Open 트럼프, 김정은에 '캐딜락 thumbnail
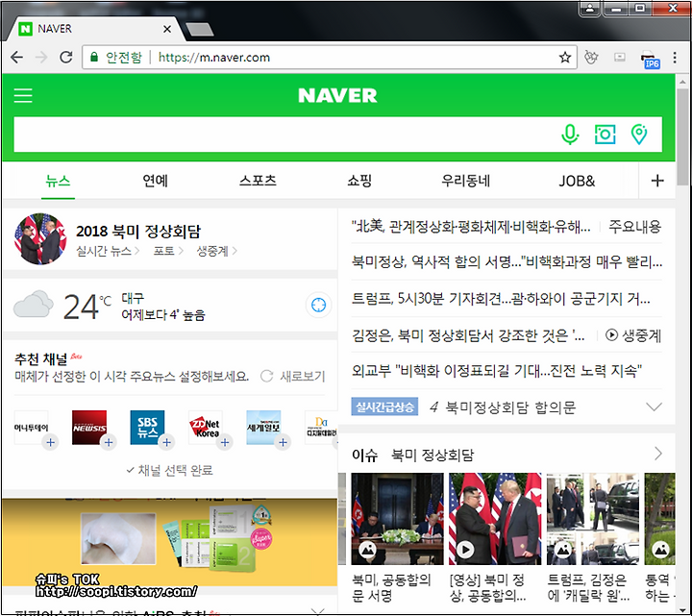 (x=593, y=519)
